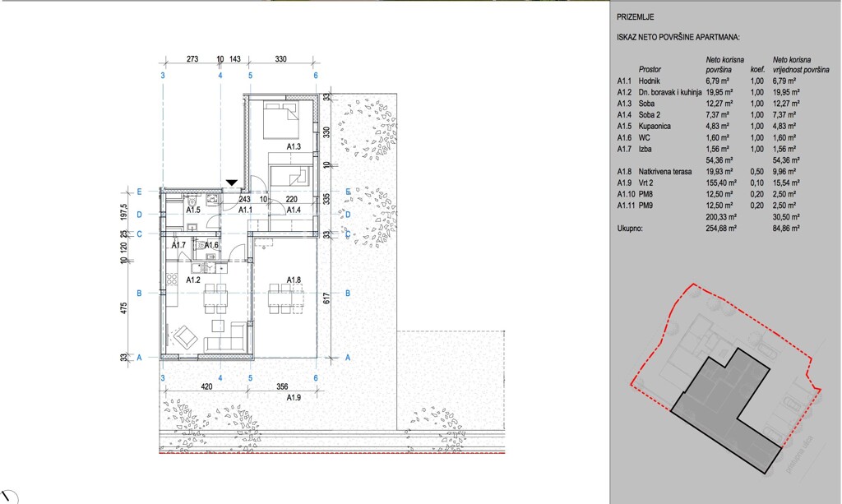Click the 420 dimension below the plan
The width and height of the screenshot is (842, 504).
tap(206, 386)
